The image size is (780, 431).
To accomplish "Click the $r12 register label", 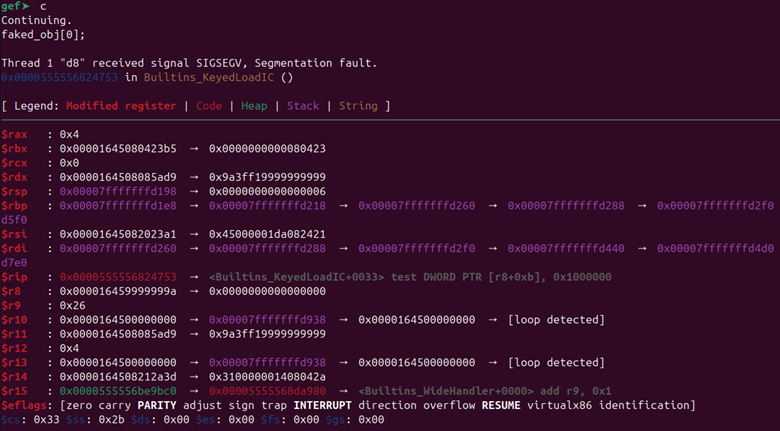I will (14, 348).
